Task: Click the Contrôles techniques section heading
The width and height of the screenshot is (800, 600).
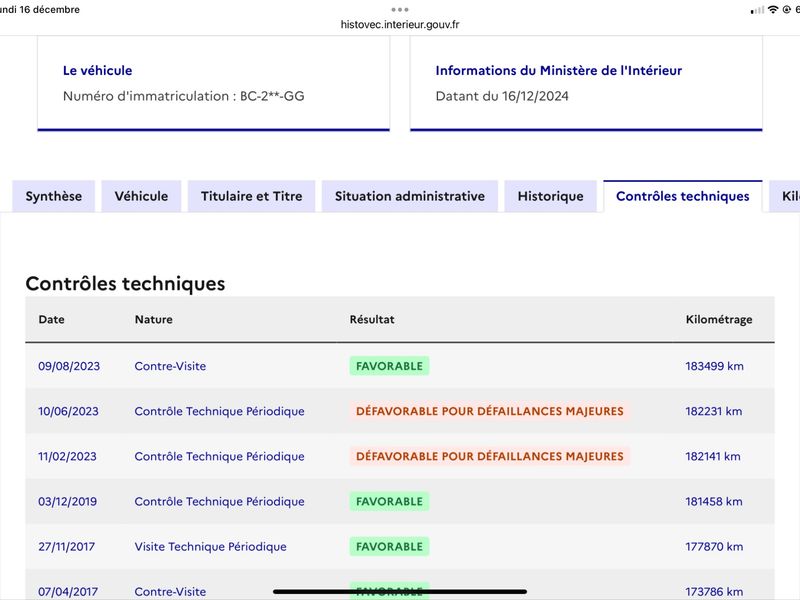Action: coord(126,284)
